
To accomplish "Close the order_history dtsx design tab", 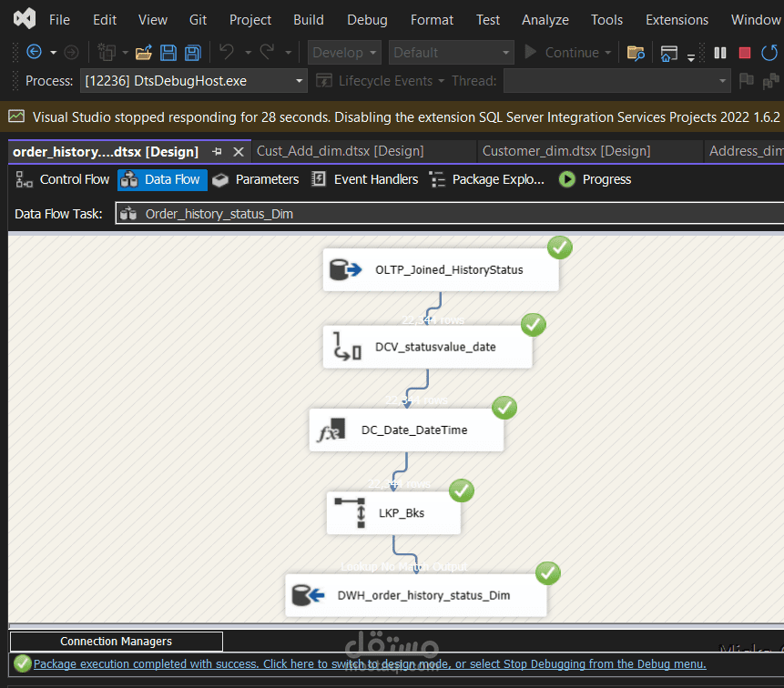I will click(x=239, y=152).
